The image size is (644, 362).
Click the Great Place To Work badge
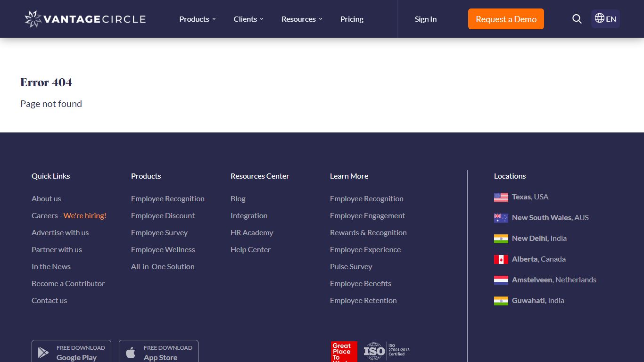[344, 352]
